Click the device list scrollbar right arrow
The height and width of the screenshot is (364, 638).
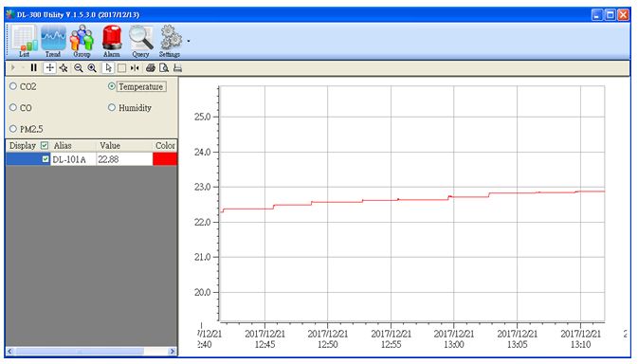point(173,351)
